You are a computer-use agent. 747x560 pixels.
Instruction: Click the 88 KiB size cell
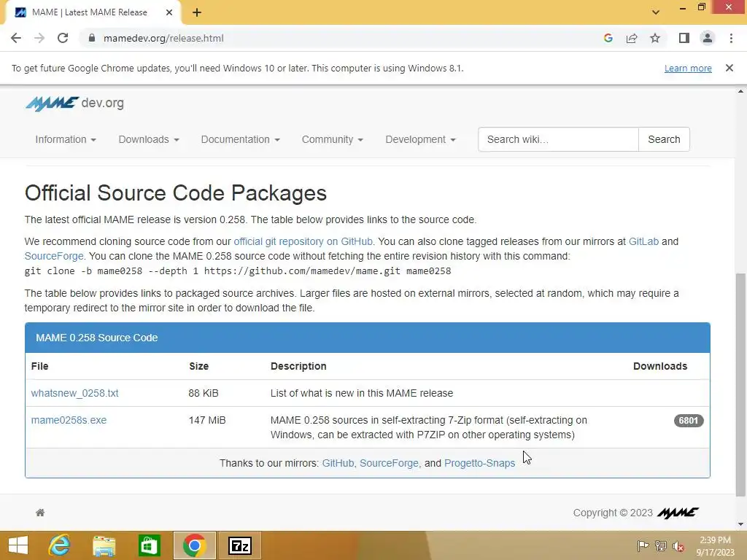click(x=204, y=393)
